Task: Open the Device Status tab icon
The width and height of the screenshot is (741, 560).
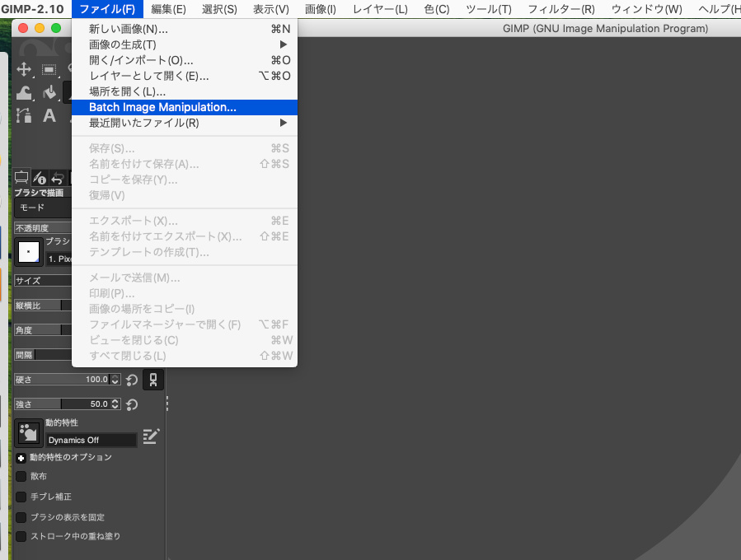Action: pyautogui.click(x=40, y=178)
